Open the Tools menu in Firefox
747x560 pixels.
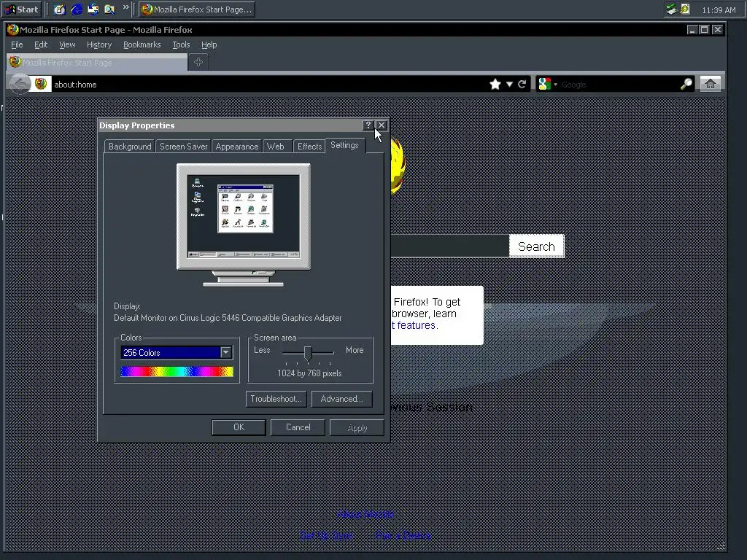coord(181,44)
